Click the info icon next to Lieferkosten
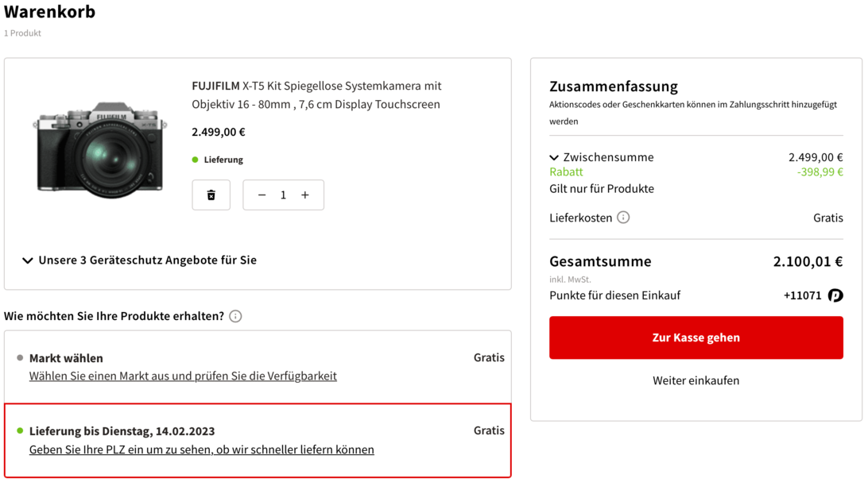This screenshot has width=868, height=482. coord(623,218)
